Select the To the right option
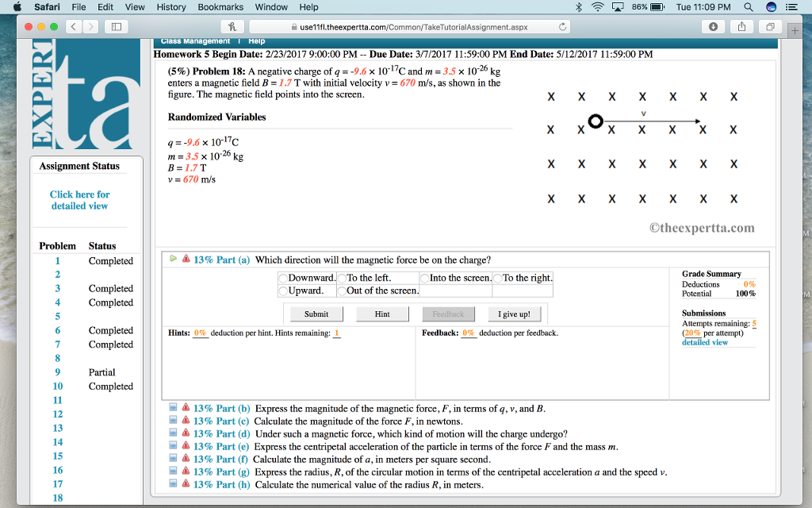Image resolution: width=812 pixels, height=508 pixels. [498, 279]
